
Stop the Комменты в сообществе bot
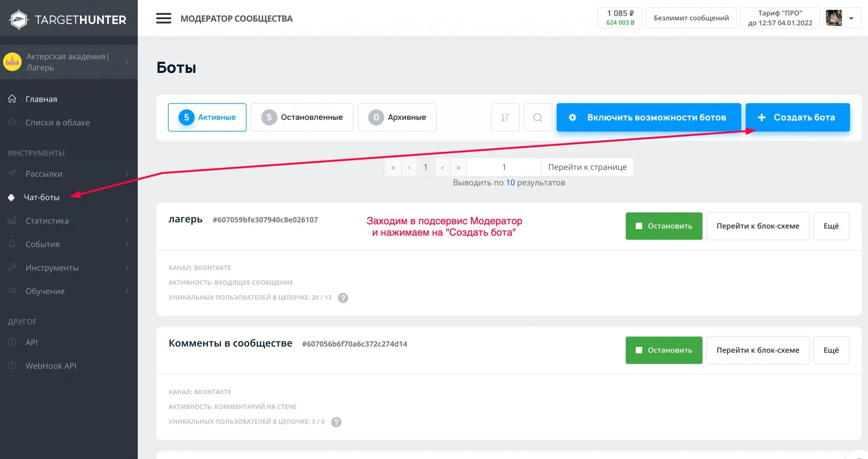pos(663,350)
